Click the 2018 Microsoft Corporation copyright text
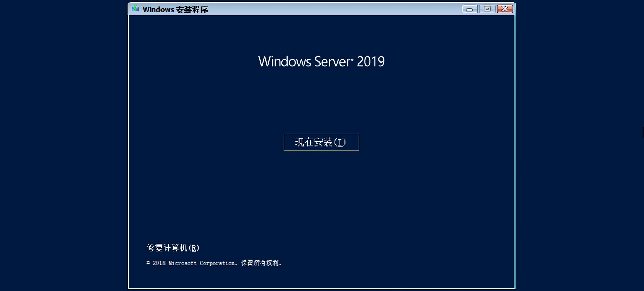Screen dimensions: 644x291 click(x=214, y=263)
